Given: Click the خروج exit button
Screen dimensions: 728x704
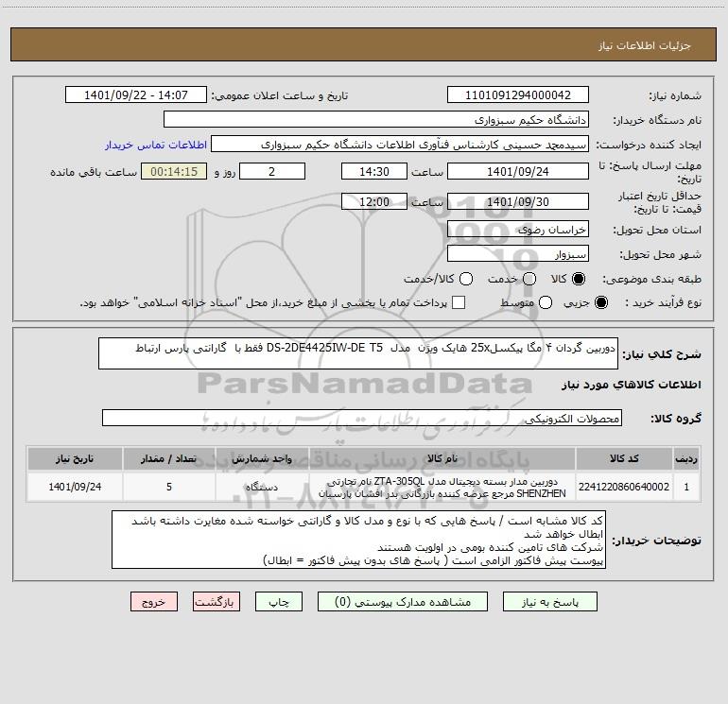Looking at the screenshot, I should (154, 602).
